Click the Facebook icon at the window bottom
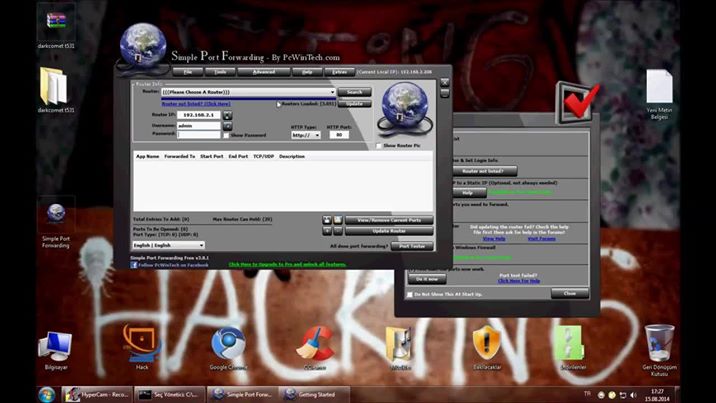The height and width of the screenshot is (403, 716). 133,265
